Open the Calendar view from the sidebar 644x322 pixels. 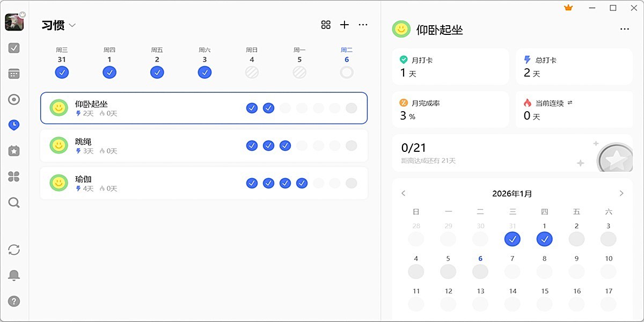pyautogui.click(x=14, y=74)
